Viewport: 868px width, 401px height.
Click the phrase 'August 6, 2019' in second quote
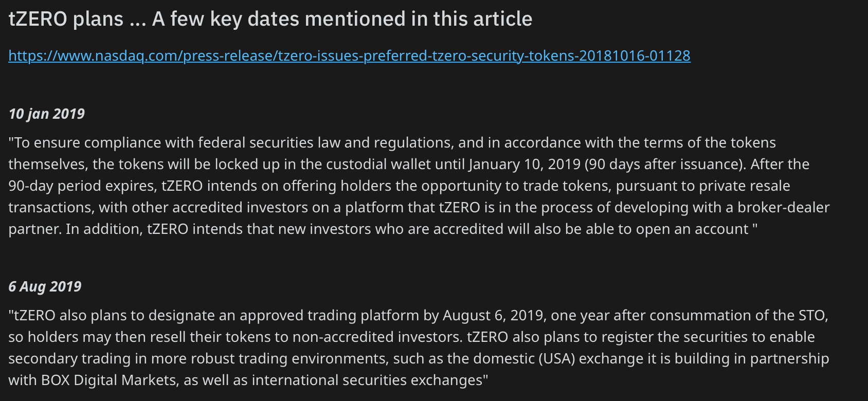pos(493,315)
